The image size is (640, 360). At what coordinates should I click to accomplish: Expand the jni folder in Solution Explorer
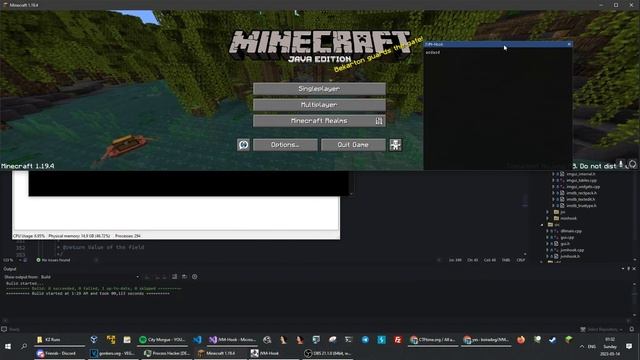coord(548,212)
